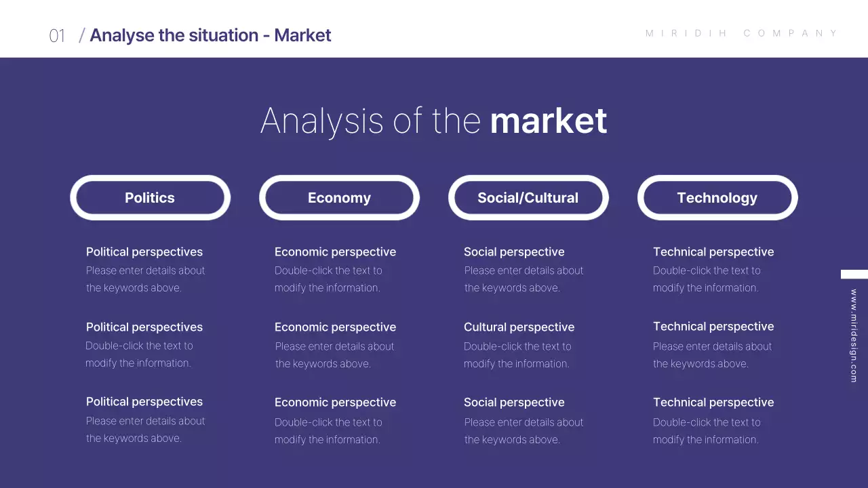Select the bottom Economic perspective heading
This screenshot has height=488, width=868.
335,403
